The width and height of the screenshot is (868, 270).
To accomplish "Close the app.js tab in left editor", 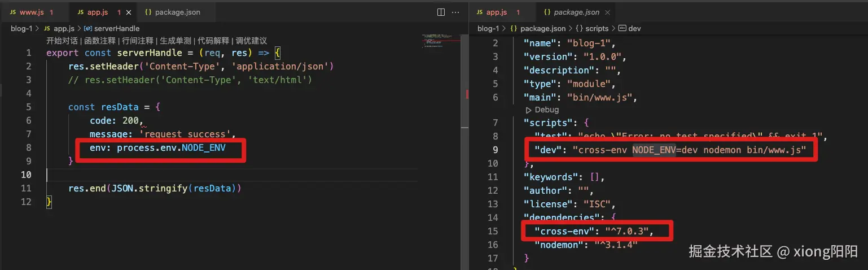I will 130,12.
